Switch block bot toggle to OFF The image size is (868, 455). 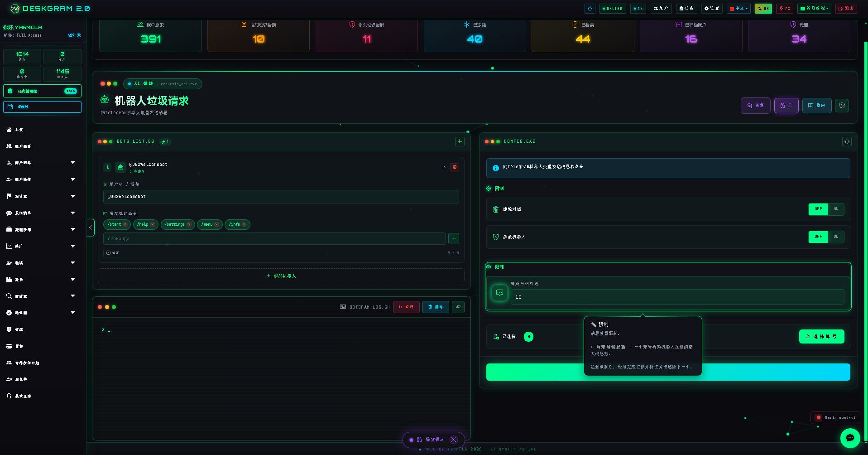[x=818, y=237]
